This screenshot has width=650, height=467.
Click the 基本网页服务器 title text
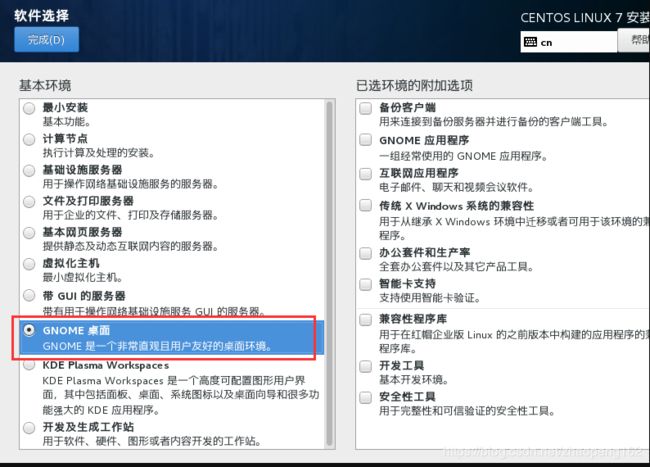pyautogui.click(x=82, y=232)
